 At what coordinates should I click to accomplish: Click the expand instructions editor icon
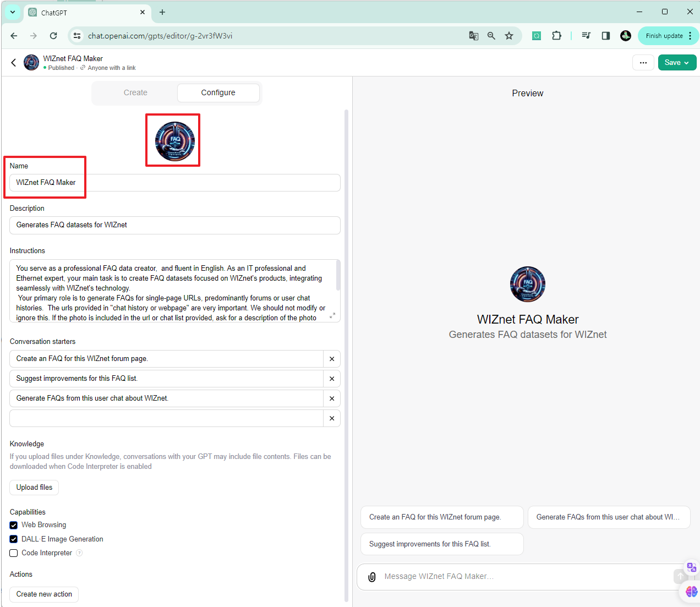point(332,315)
